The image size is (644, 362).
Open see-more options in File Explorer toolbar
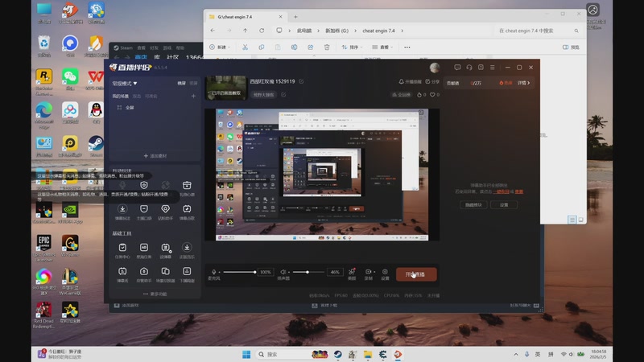coord(407,47)
